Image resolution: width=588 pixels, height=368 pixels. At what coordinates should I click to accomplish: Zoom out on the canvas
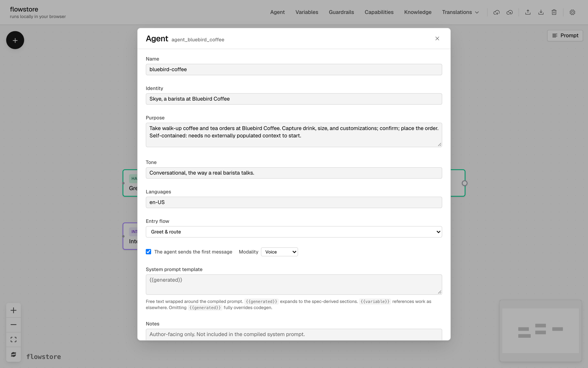[x=14, y=325]
